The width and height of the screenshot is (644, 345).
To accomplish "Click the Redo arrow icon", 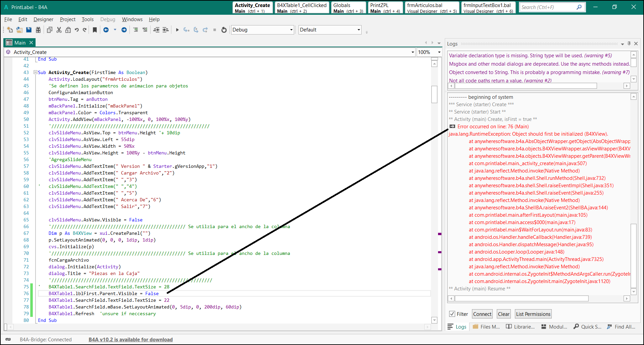I will pyautogui.click(x=85, y=30).
